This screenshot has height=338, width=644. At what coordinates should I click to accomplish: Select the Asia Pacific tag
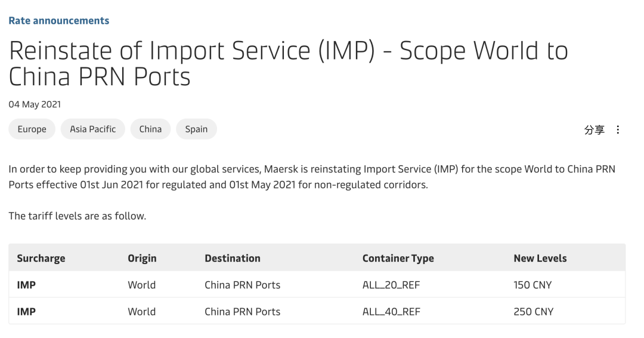92,129
